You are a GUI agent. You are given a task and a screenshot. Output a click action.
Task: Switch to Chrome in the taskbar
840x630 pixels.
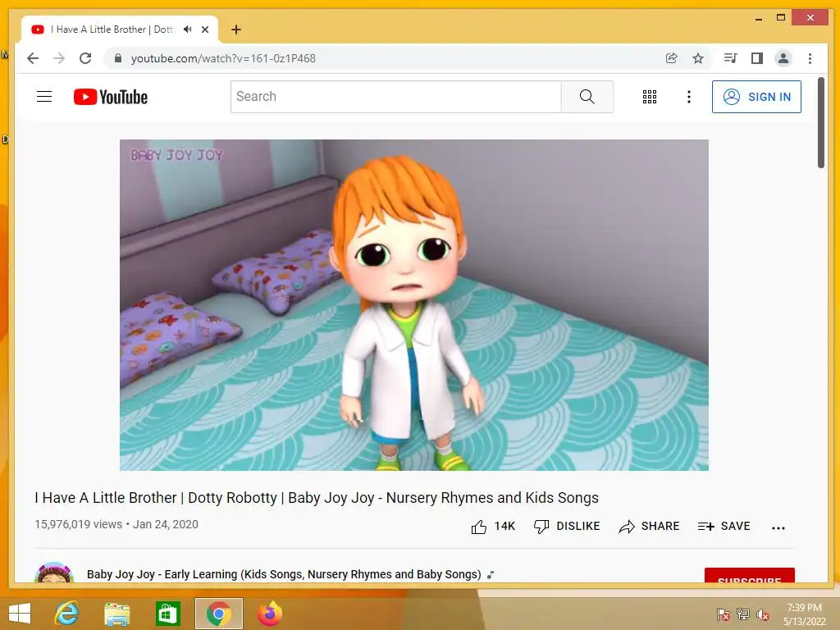(218, 614)
